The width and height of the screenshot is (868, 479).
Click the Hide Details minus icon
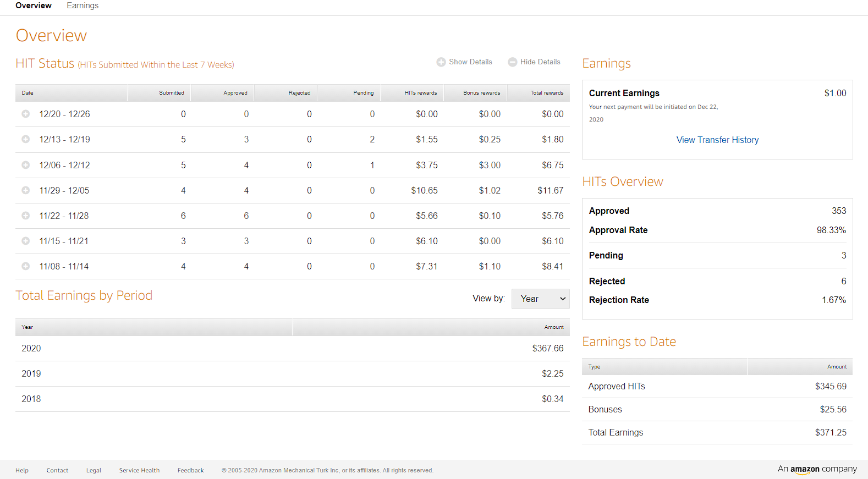point(513,62)
